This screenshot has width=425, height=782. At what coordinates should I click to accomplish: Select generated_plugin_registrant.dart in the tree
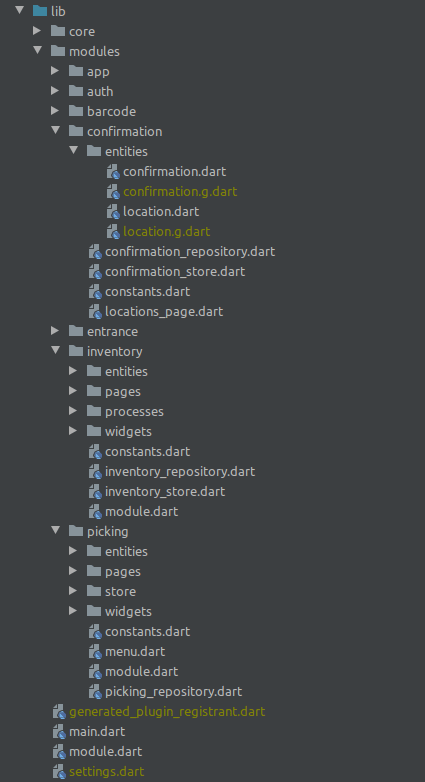coord(167,712)
